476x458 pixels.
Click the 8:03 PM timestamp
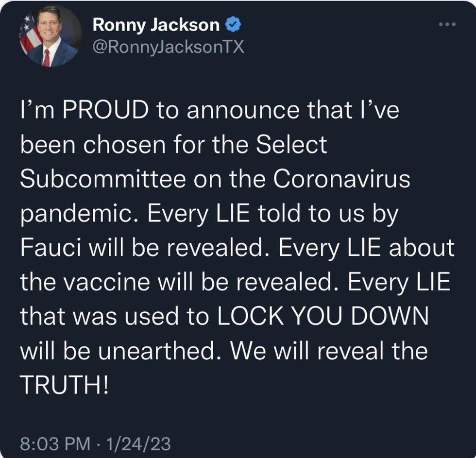click(x=55, y=444)
